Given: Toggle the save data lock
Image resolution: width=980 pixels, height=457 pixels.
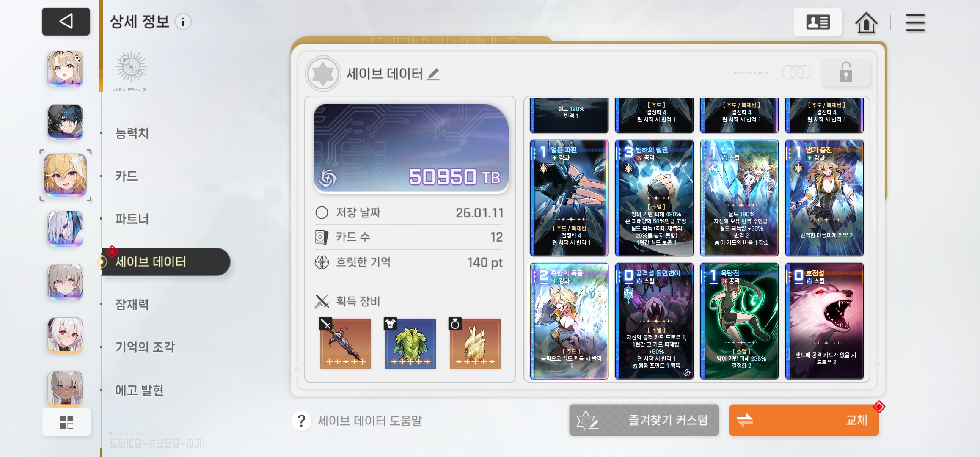Looking at the screenshot, I should coord(845,73).
